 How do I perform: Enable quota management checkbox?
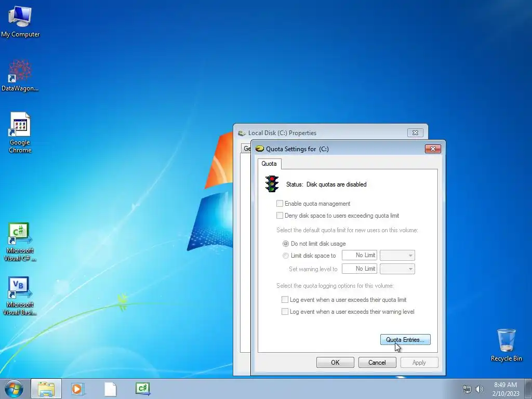[x=280, y=204]
